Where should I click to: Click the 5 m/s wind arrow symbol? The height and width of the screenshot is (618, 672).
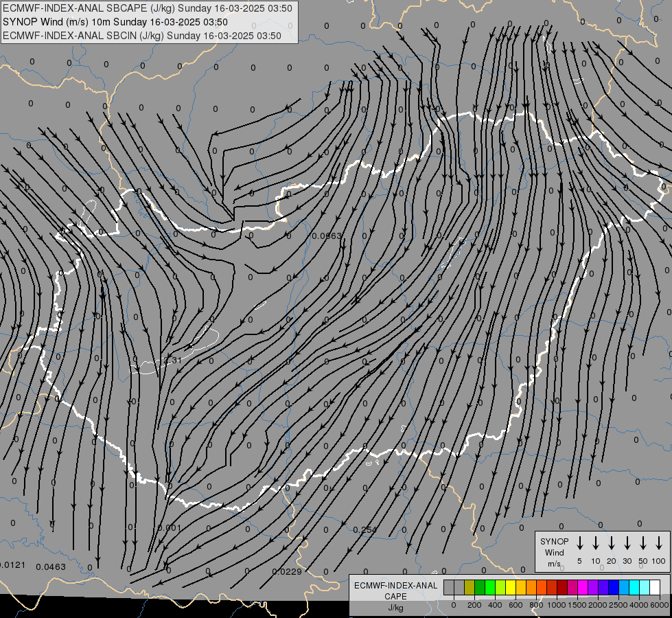coord(579,543)
